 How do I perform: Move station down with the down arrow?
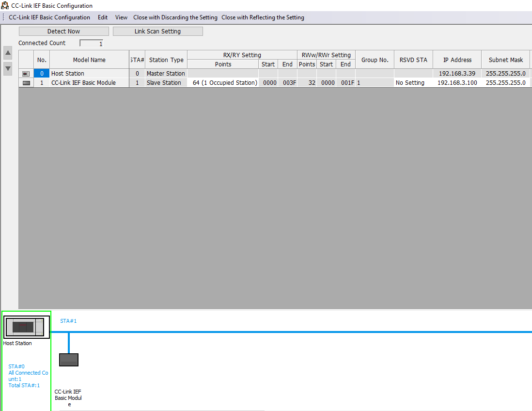click(8, 68)
